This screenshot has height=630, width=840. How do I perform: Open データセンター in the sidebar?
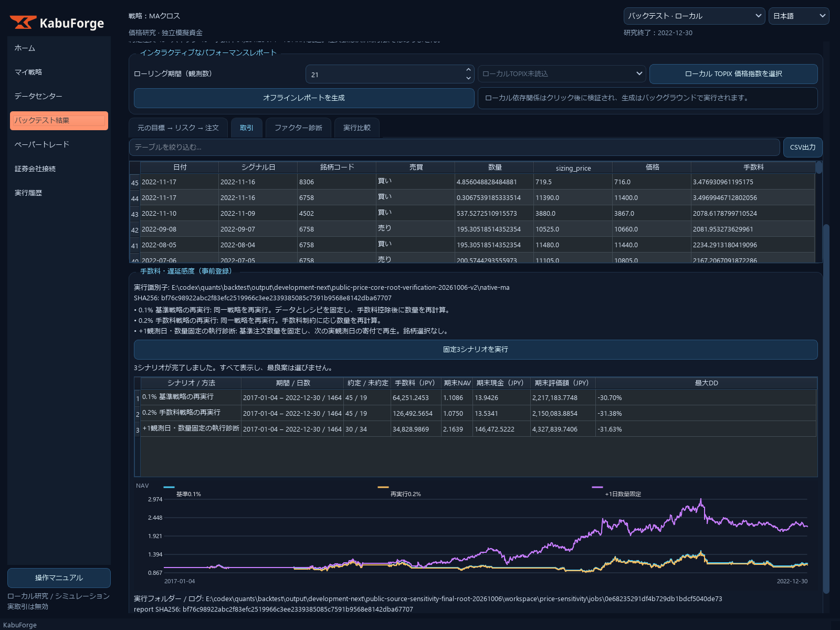click(59, 96)
